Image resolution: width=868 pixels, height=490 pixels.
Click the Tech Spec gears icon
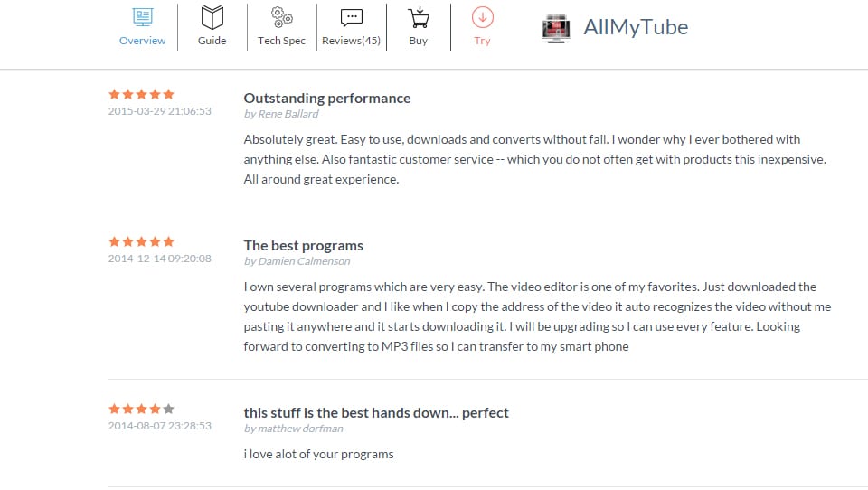[281, 17]
